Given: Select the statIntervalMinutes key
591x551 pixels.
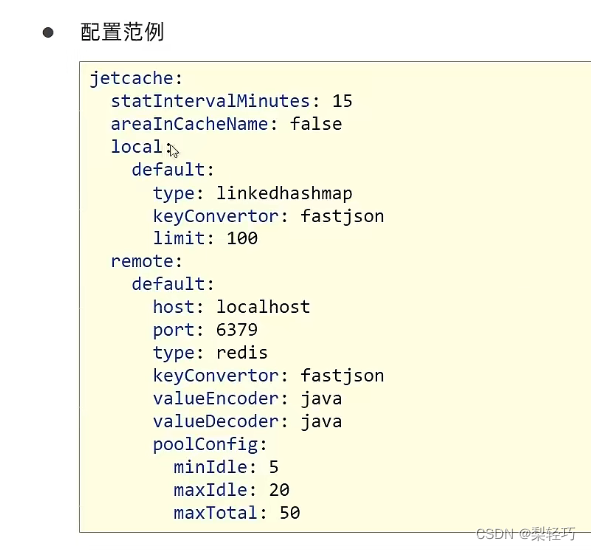Looking at the screenshot, I should click(x=210, y=101).
